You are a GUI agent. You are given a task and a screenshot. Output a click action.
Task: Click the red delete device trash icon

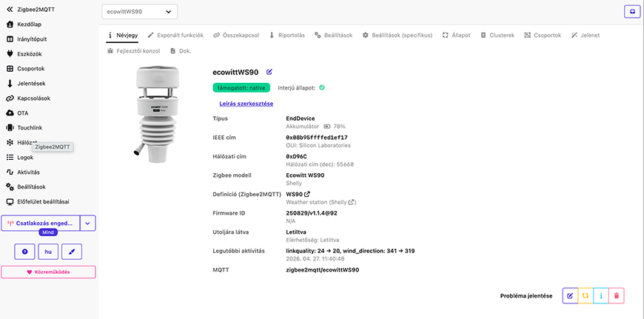(x=617, y=295)
